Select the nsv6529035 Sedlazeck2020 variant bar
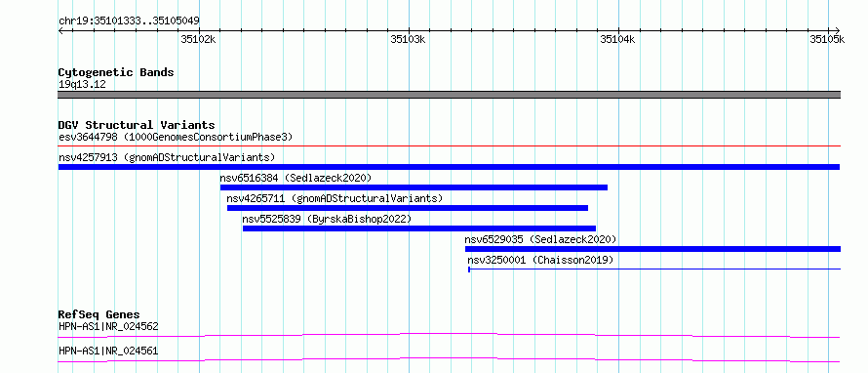This screenshot has width=868, height=373. [x=652, y=249]
